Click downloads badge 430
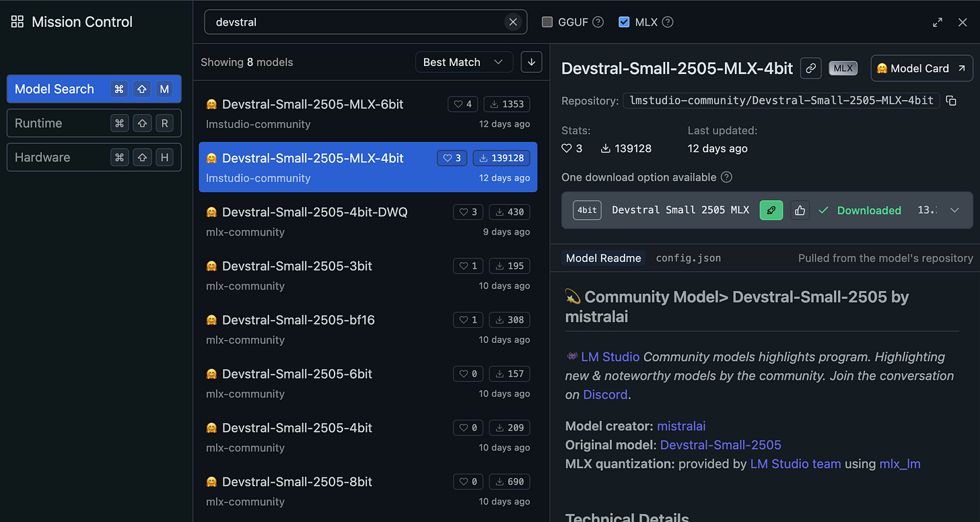Viewport: 980px width, 522px height. click(510, 212)
